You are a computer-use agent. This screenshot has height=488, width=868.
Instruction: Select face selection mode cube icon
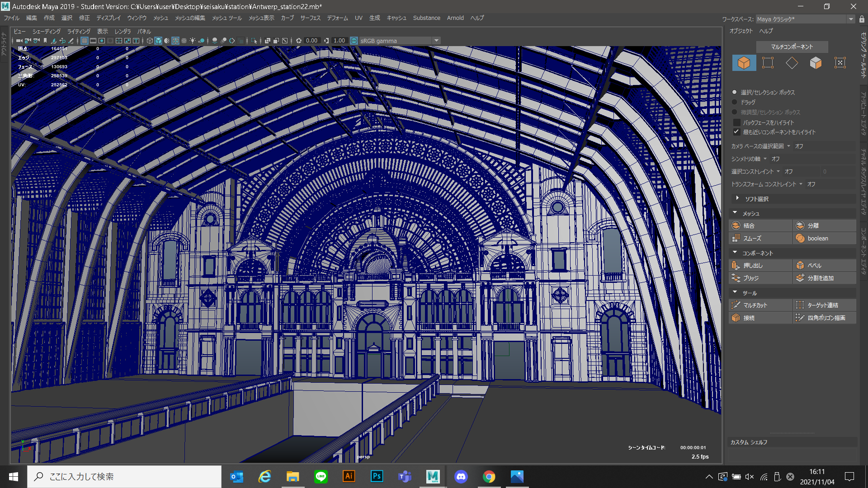[x=816, y=63]
